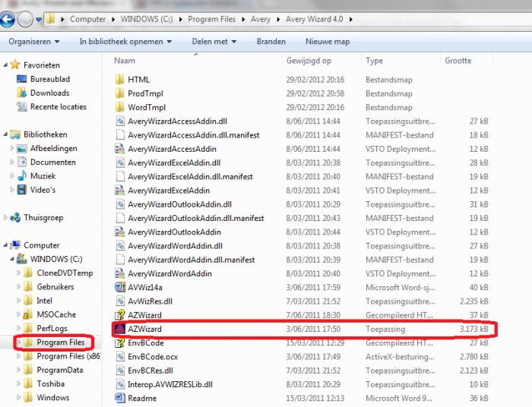532x407 pixels.
Task: Collapse the Computer tree node
Action: pyautogui.click(x=5, y=245)
